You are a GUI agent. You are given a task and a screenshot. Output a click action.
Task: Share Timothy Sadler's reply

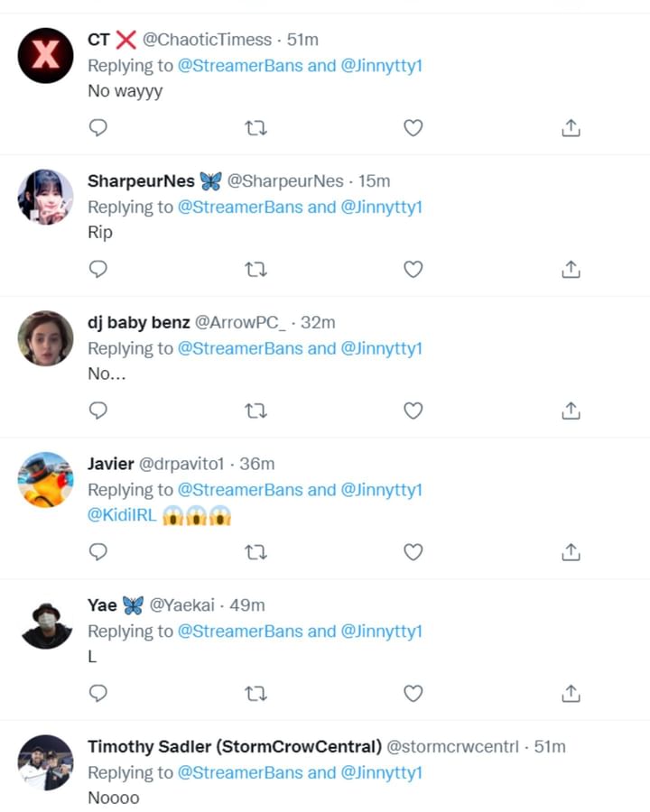[x=571, y=808]
